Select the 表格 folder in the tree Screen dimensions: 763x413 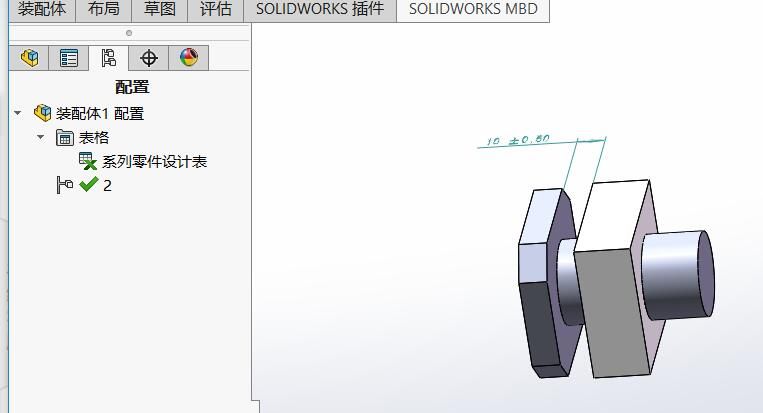pyautogui.click(x=93, y=138)
